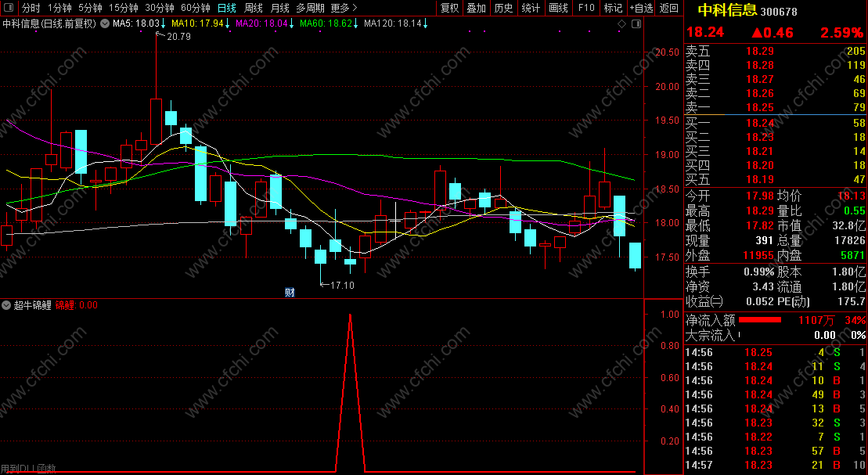The height and width of the screenshot is (475, 868).
Task: Click the 中科信息(日线.前复权) chart title
Action: pos(49,23)
